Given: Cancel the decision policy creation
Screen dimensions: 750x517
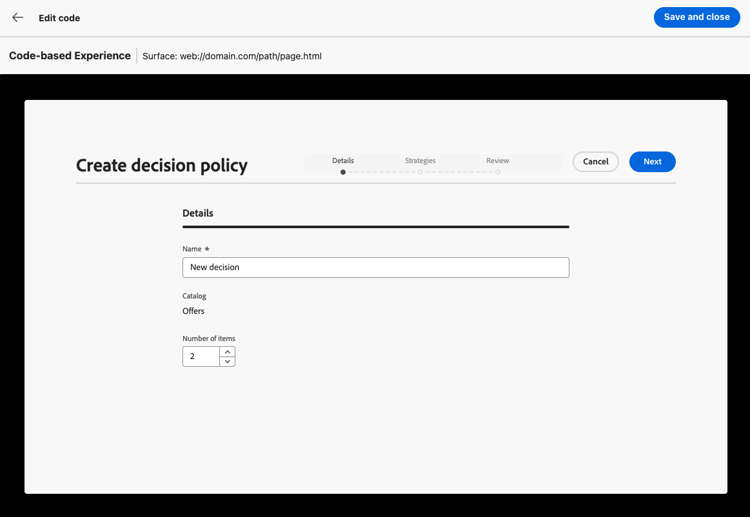Looking at the screenshot, I should click(596, 162).
